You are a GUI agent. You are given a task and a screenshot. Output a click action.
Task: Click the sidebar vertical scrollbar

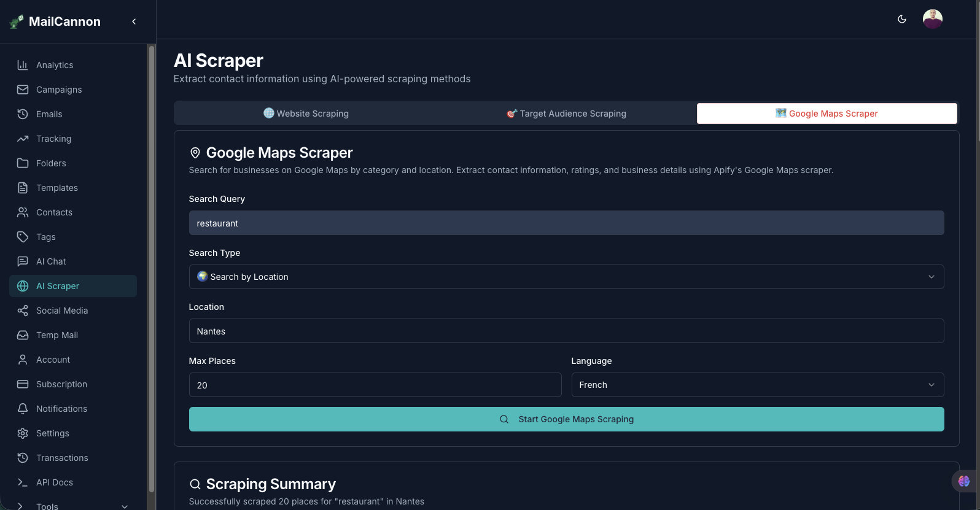pos(151,269)
